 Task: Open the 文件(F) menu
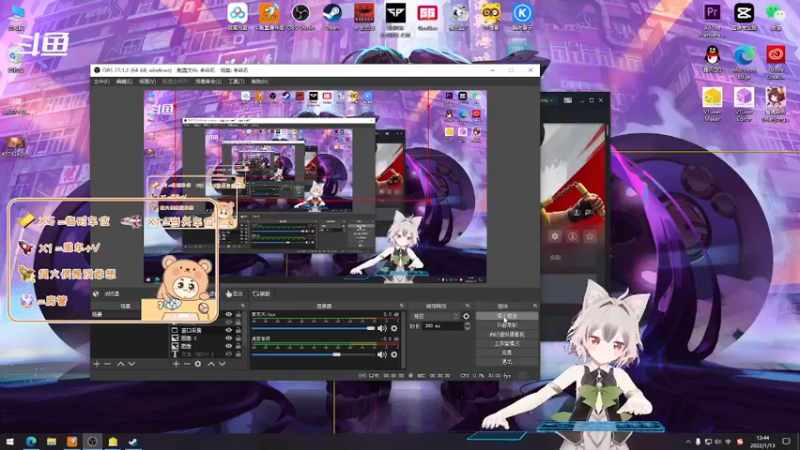click(102, 82)
